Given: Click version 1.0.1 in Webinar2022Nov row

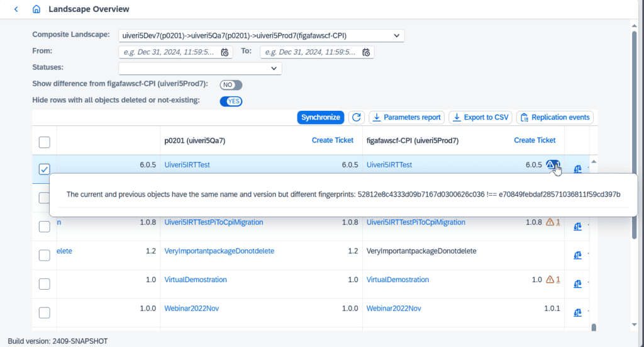Looking at the screenshot, I should (552, 309).
